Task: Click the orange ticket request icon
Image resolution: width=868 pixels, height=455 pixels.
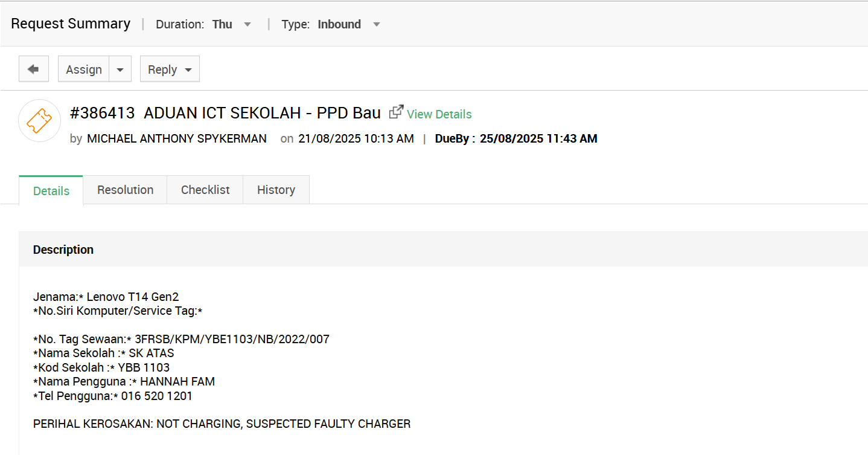Action: tap(40, 120)
